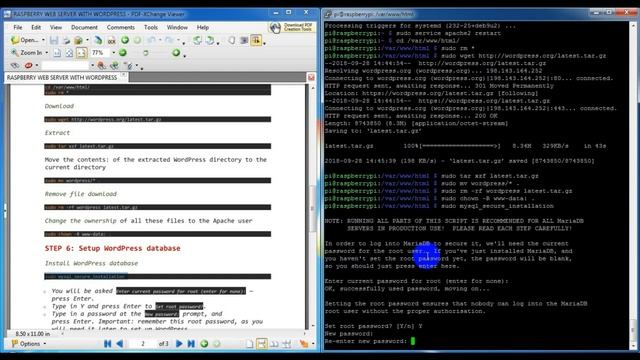640x360 pixels.
Task: Toggle continuous facing pages layout icon
Action: tap(287, 344)
